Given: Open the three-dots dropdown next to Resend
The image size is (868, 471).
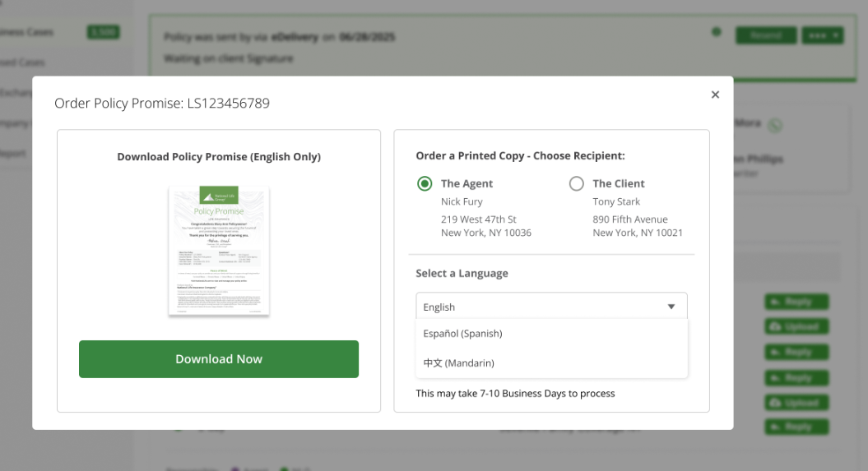Looking at the screenshot, I should 824,35.
